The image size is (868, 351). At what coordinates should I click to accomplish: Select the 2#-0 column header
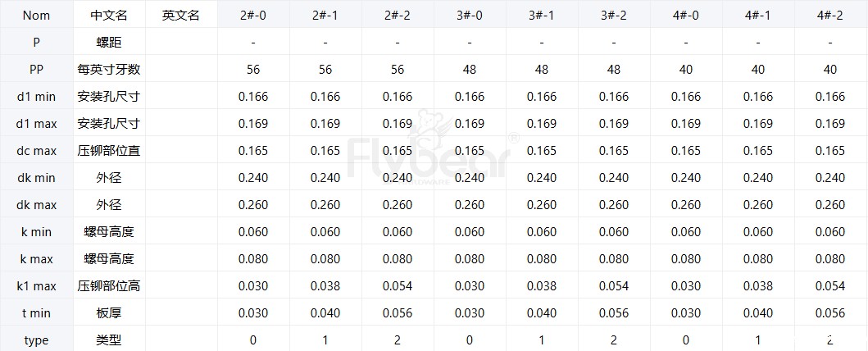click(x=253, y=16)
